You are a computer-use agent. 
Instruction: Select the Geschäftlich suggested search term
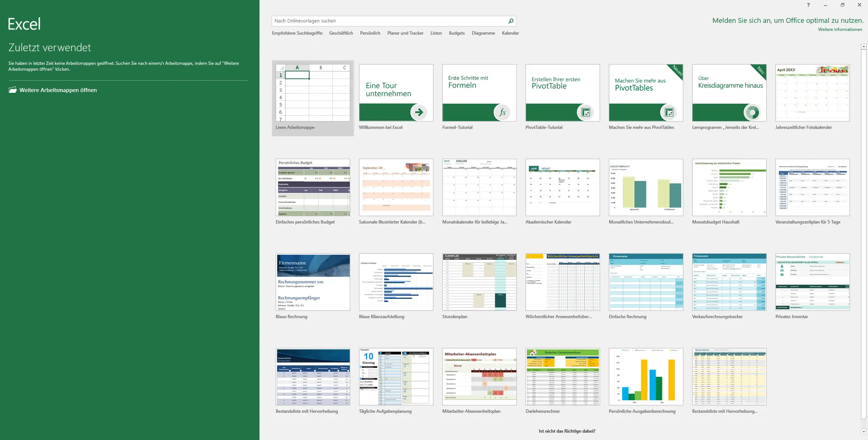341,33
